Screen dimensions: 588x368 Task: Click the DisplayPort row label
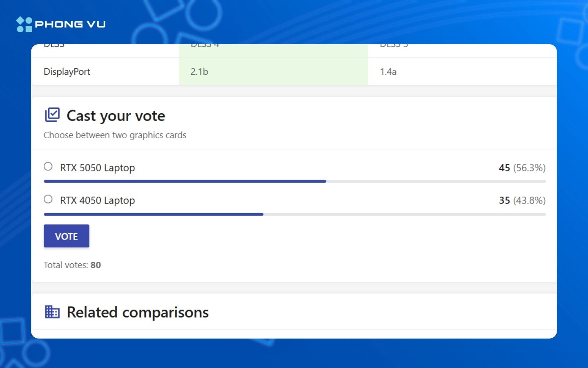(x=67, y=72)
